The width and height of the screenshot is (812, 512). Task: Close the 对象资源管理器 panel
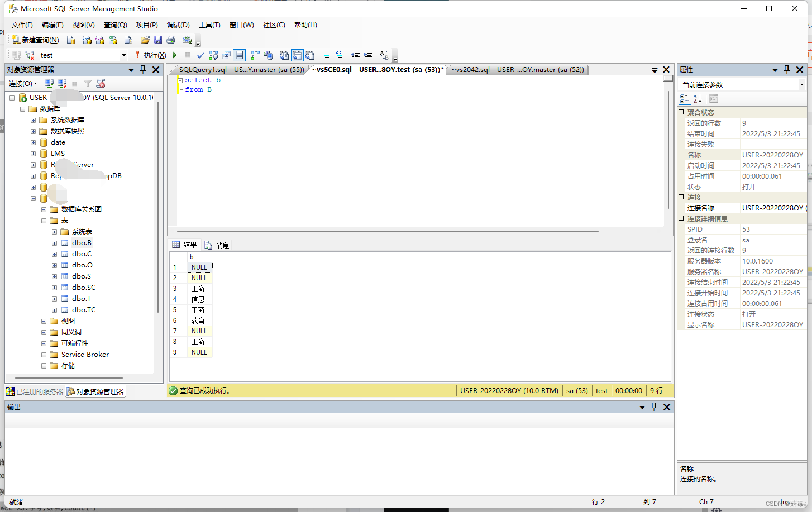tap(156, 70)
